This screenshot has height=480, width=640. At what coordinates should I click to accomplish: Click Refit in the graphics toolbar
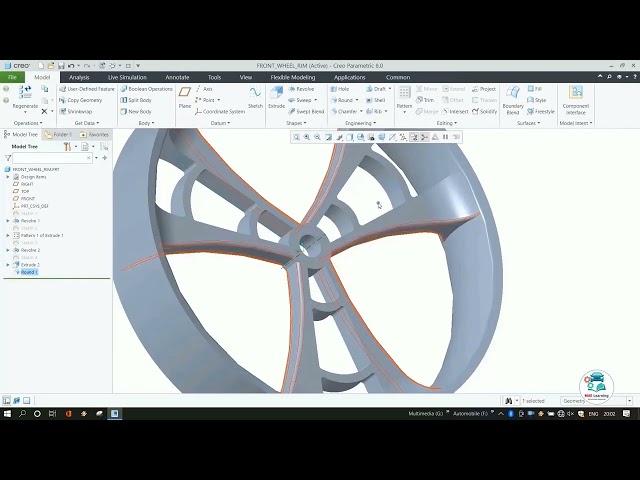pos(296,137)
